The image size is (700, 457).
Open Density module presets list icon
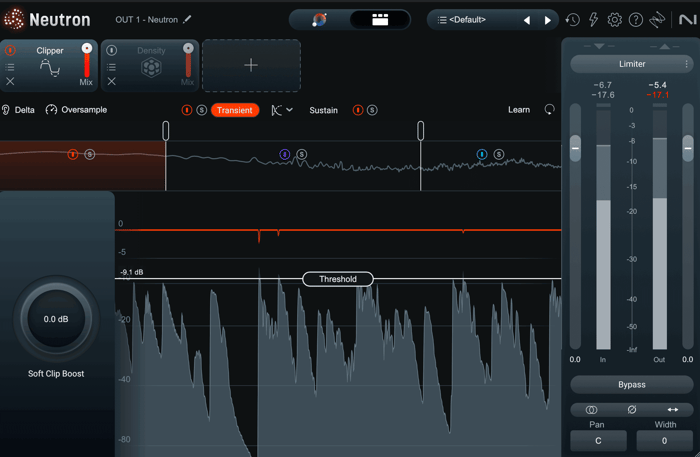(x=112, y=67)
